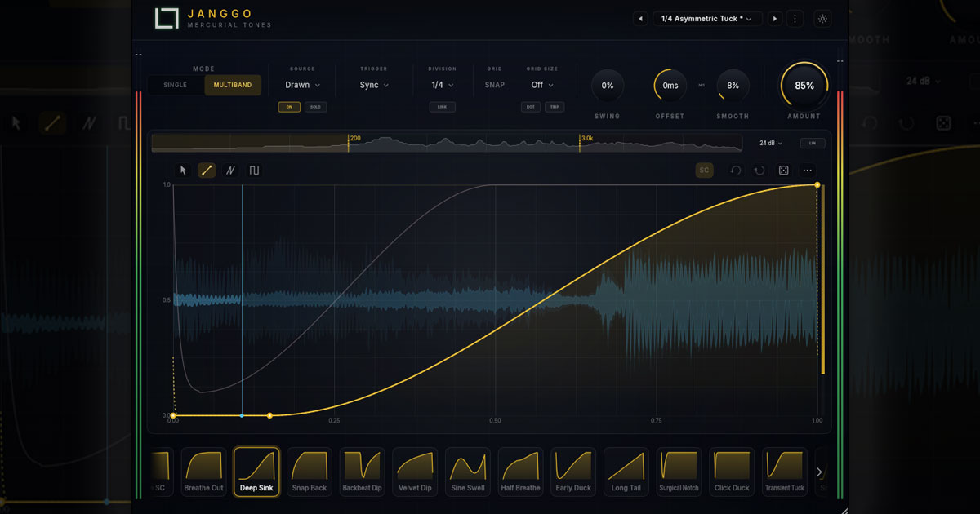Select the line draw tool
Screen dimensions: 980x514
pyautogui.click(x=207, y=171)
